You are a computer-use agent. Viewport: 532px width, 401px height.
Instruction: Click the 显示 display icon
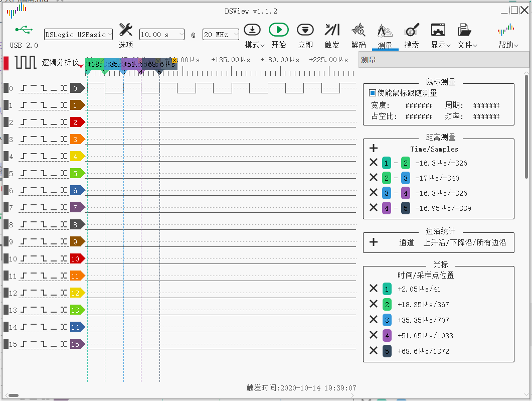(438, 30)
